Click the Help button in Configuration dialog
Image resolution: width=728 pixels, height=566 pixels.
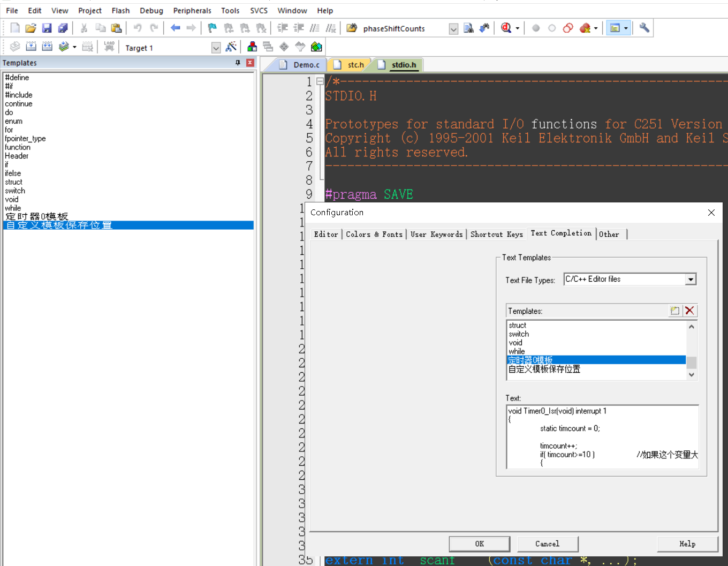click(687, 544)
